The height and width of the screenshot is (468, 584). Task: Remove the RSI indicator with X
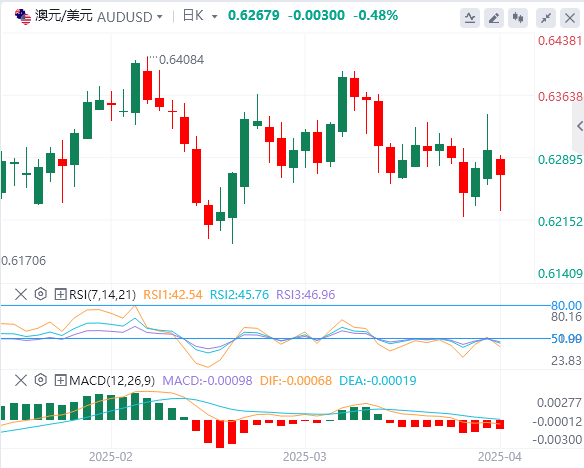pos(21,294)
